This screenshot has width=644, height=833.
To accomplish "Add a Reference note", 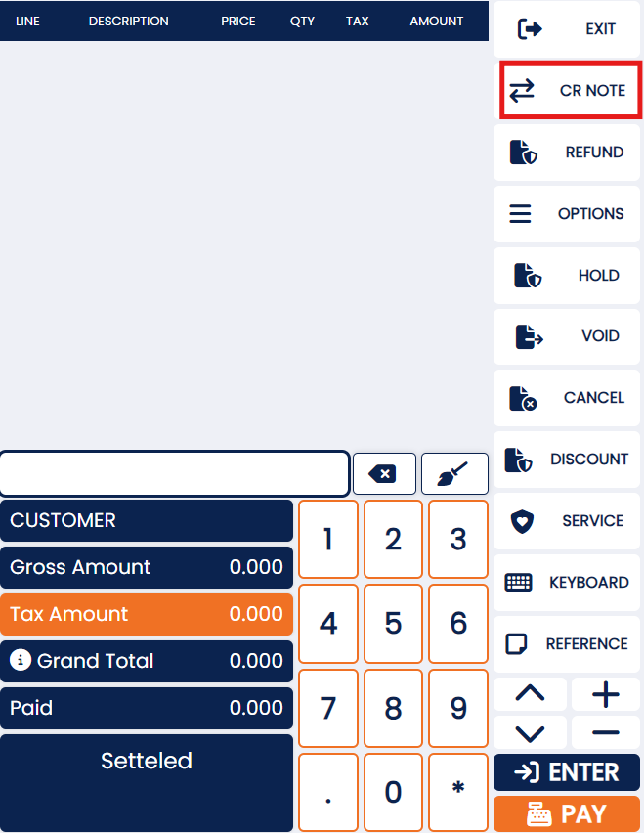I will click(x=567, y=644).
